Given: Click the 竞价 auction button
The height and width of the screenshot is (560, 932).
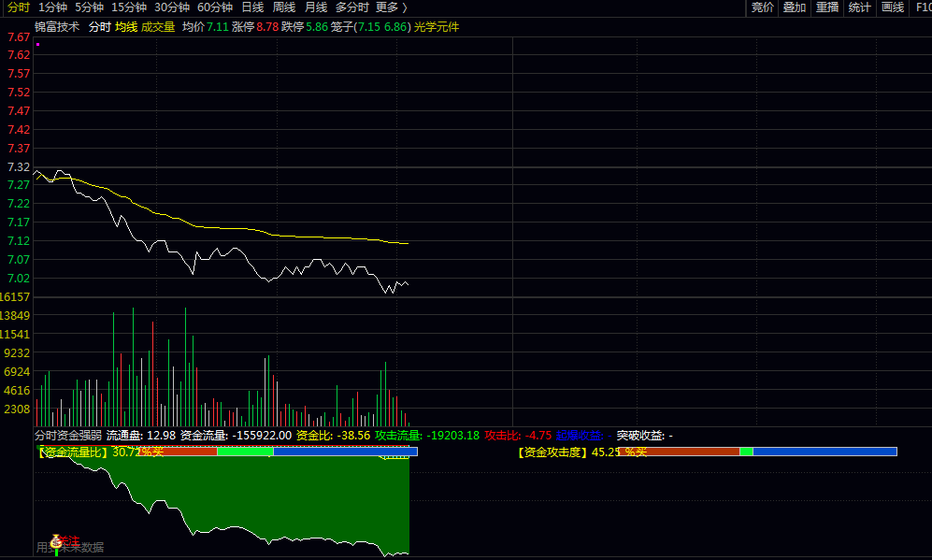Looking at the screenshot, I should tap(763, 7).
